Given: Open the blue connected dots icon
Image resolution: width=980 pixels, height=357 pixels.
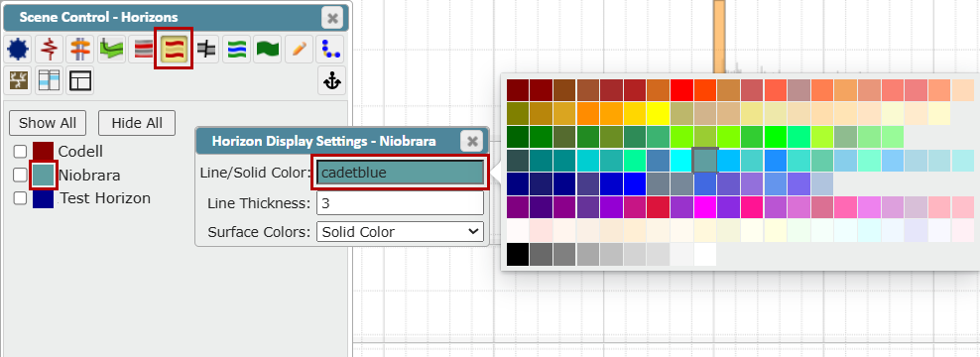Looking at the screenshot, I should click(x=330, y=49).
